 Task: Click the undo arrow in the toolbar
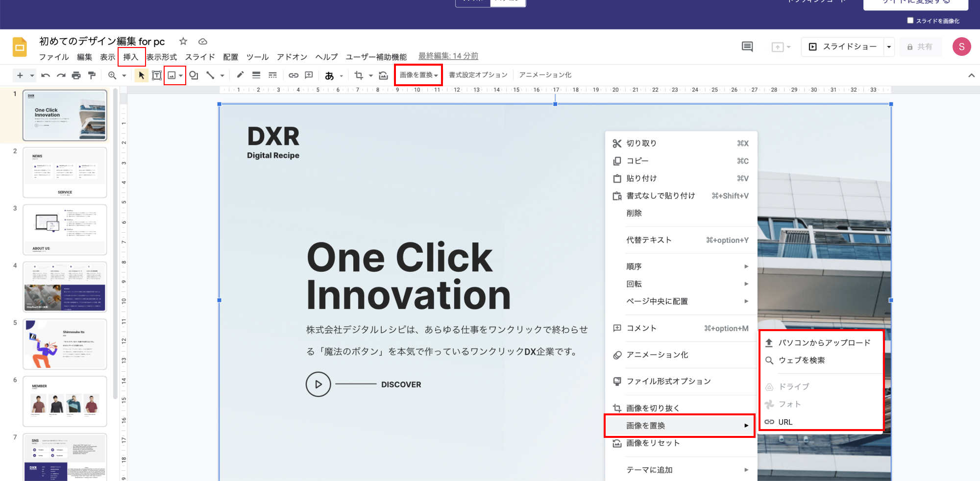tap(46, 75)
